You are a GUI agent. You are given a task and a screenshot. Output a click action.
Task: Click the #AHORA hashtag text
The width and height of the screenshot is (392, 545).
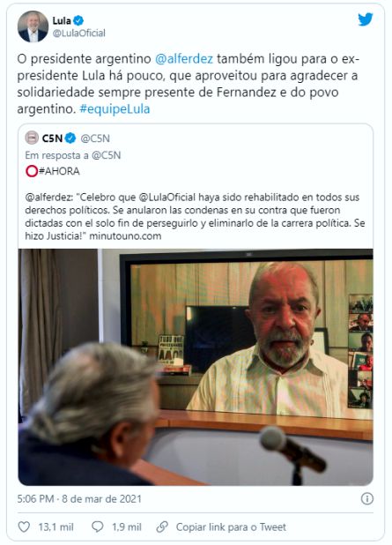pos(59,171)
